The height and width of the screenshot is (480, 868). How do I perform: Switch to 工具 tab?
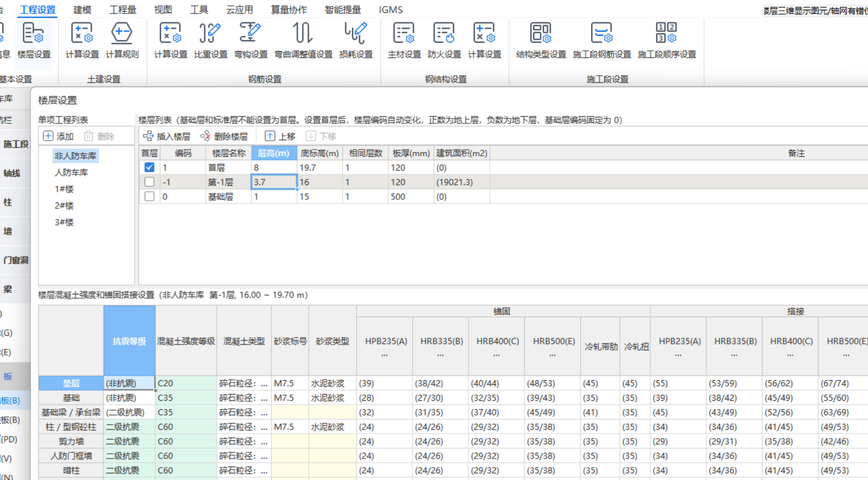click(199, 10)
